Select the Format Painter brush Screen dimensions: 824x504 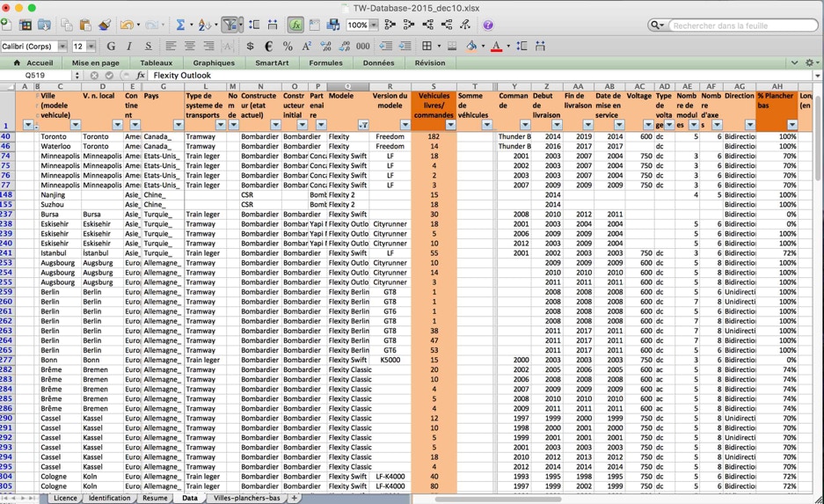[105, 25]
